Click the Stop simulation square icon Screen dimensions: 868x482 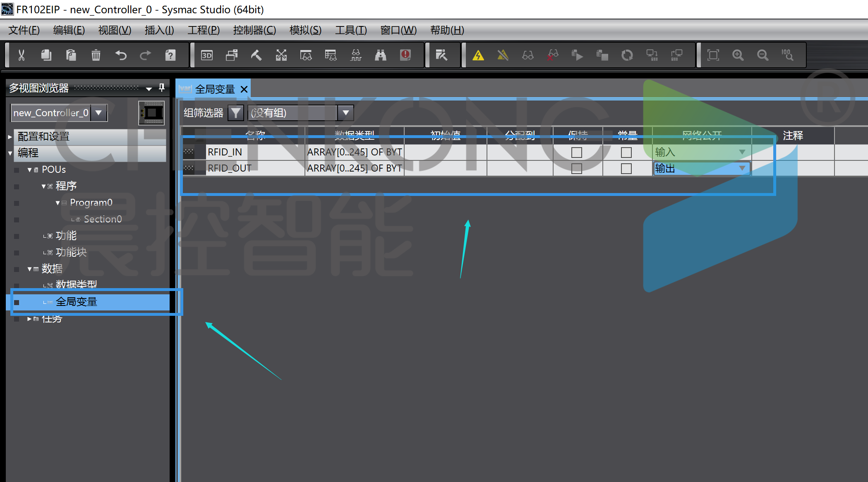[602, 55]
